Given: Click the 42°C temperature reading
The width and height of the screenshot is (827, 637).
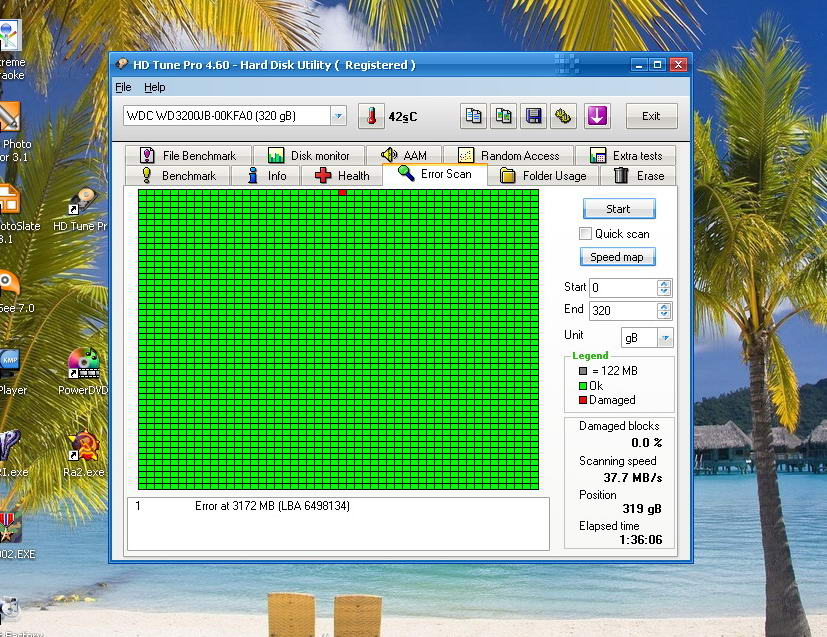Looking at the screenshot, I should (x=402, y=117).
